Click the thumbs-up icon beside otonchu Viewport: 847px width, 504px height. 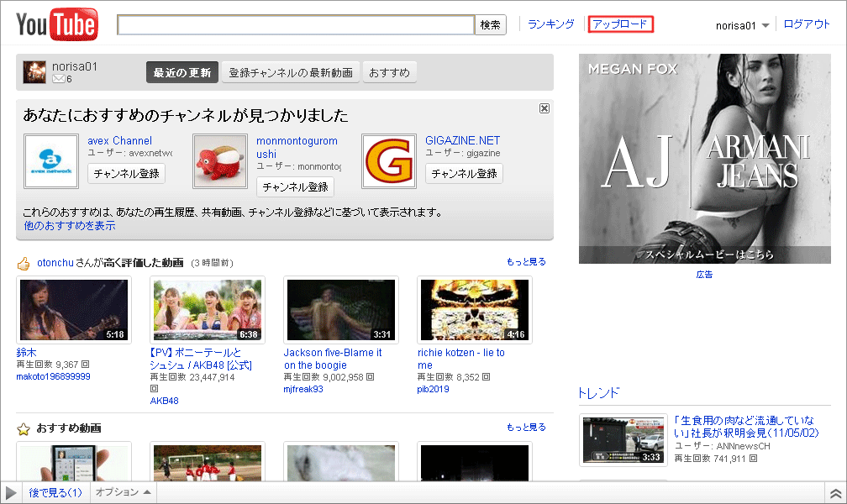[24, 264]
